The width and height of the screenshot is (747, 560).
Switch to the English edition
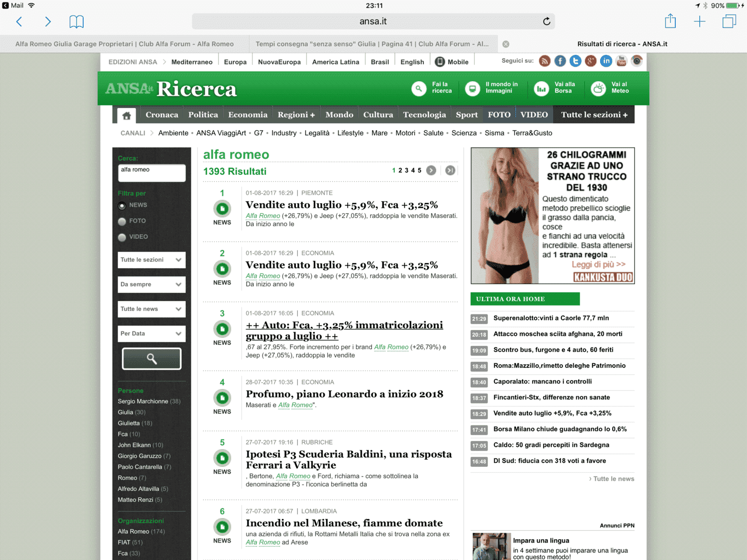tap(412, 62)
